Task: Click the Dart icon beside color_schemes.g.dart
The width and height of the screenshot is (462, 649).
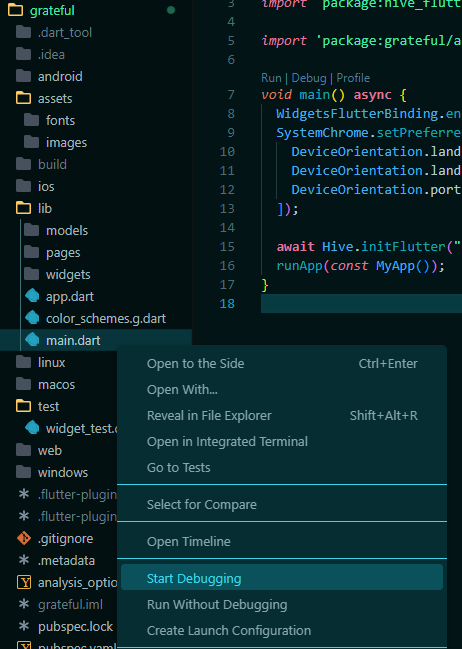Action: click(x=32, y=318)
